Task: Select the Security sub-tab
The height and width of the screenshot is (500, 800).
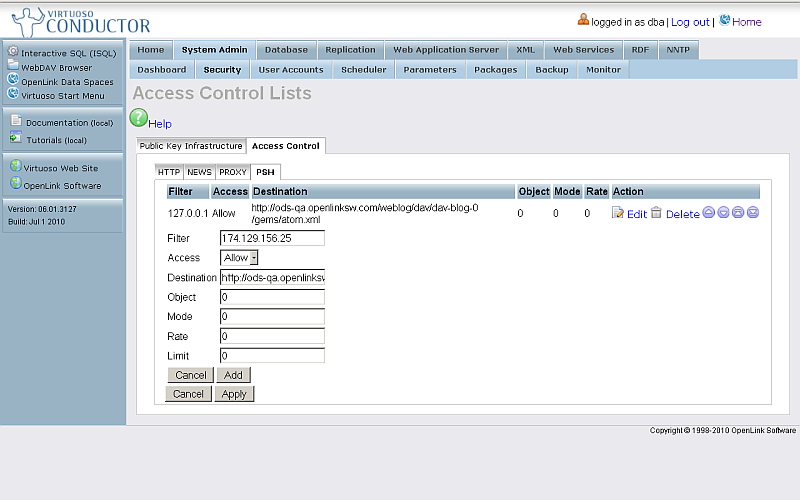Action: click(222, 70)
